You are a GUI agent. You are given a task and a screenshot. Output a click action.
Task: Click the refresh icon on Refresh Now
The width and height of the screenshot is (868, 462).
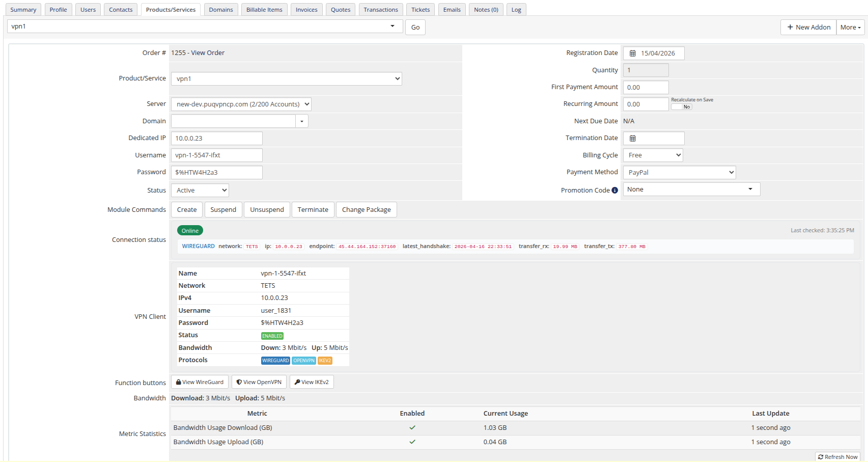(822, 457)
